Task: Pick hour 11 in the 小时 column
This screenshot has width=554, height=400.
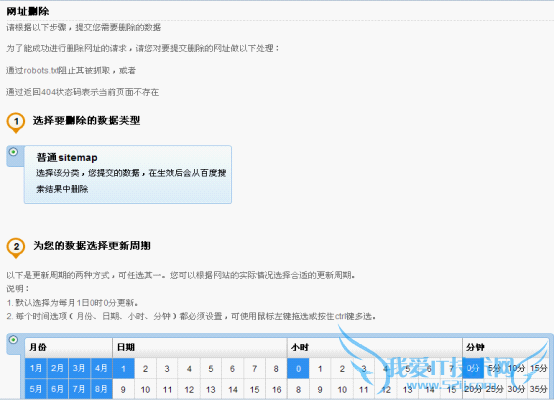Action: click(x=364, y=389)
